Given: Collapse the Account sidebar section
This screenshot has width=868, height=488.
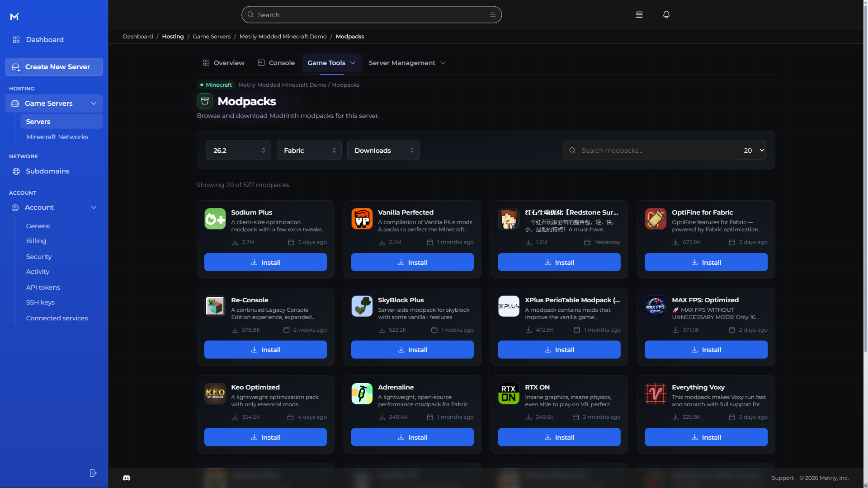Looking at the screenshot, I should 54,207.
